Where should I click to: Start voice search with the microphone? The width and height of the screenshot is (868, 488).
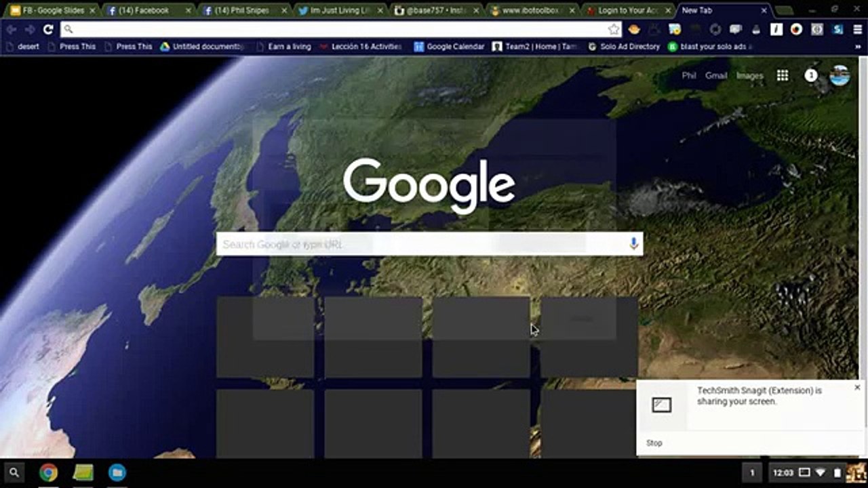[x=634, y=244]
